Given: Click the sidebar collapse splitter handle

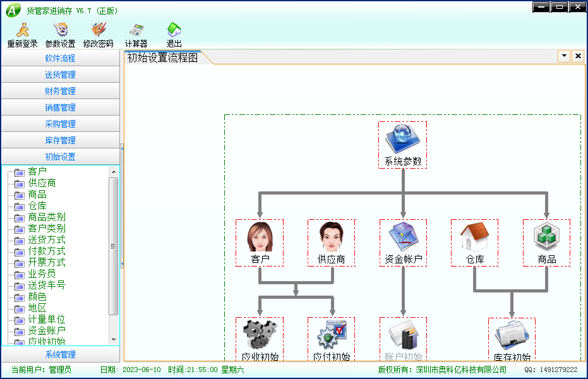Looking at the screenshot, I should pyautogui.click(x=123, y=206).
